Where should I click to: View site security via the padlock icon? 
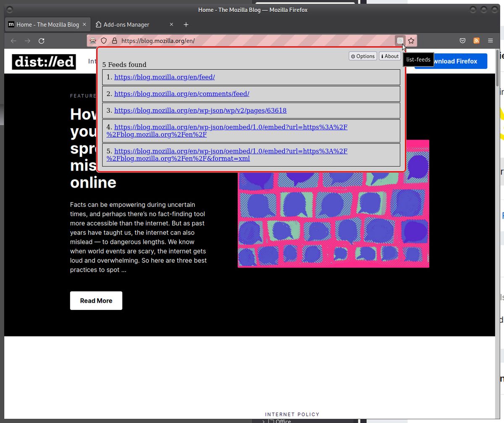click(x=114, y=40)
